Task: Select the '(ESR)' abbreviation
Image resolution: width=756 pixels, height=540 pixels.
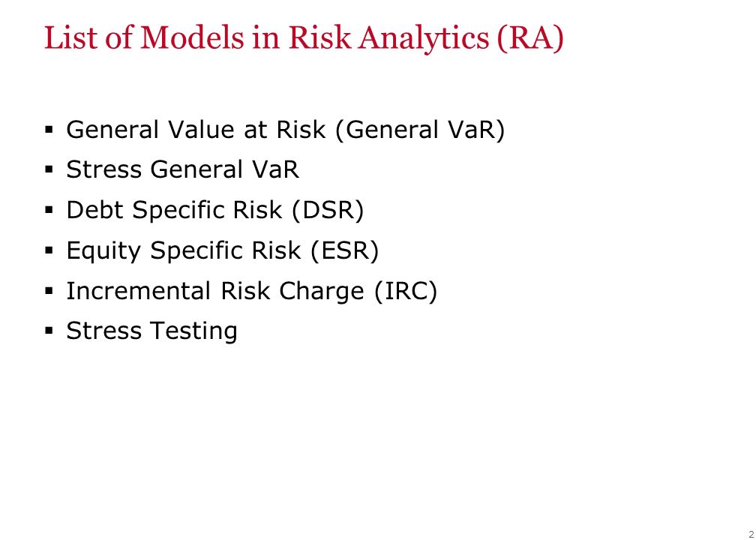Action: tap(345, 250)
